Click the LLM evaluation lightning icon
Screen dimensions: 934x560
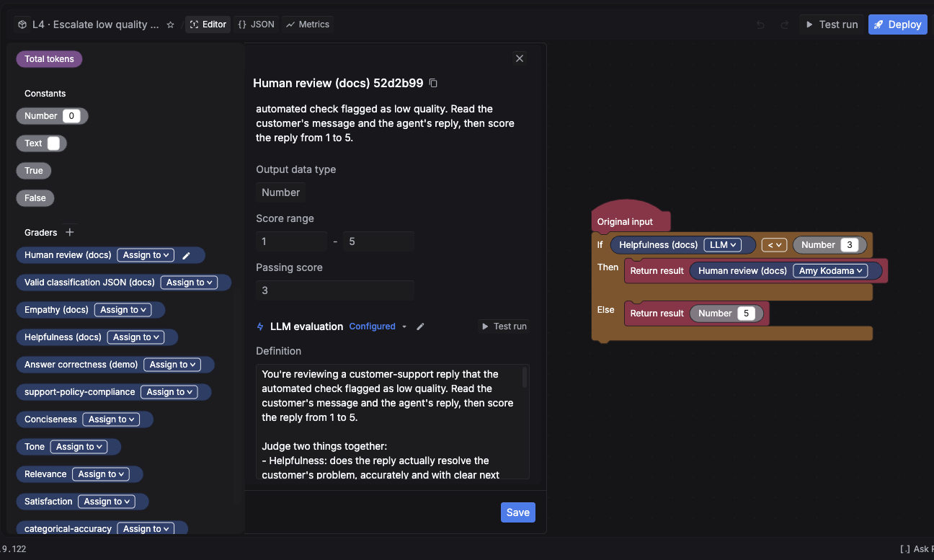click(x=260, y=326)
